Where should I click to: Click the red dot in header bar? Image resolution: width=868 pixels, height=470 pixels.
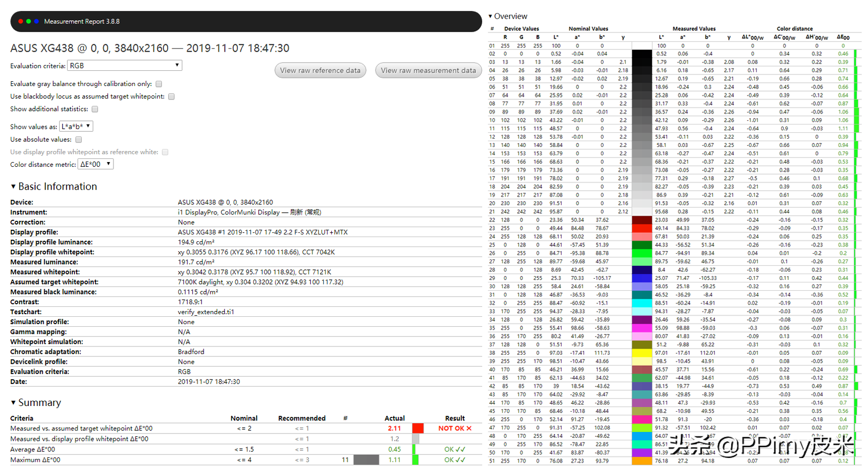21,21
